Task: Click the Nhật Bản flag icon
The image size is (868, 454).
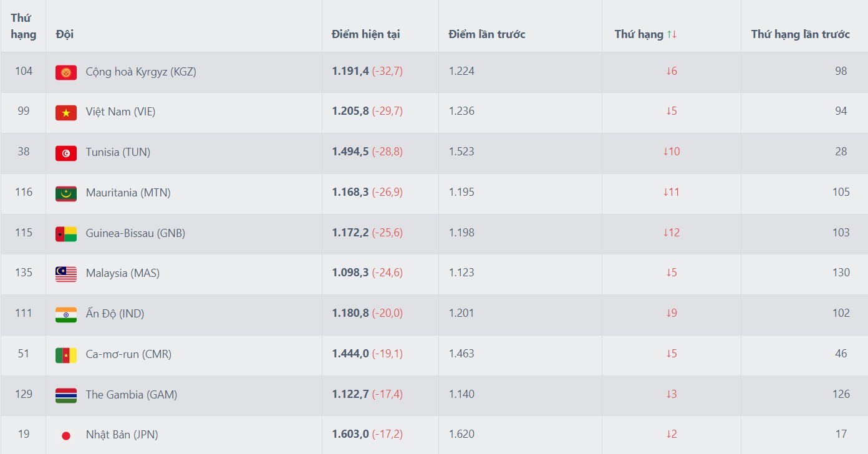Action: coord(66,435)
